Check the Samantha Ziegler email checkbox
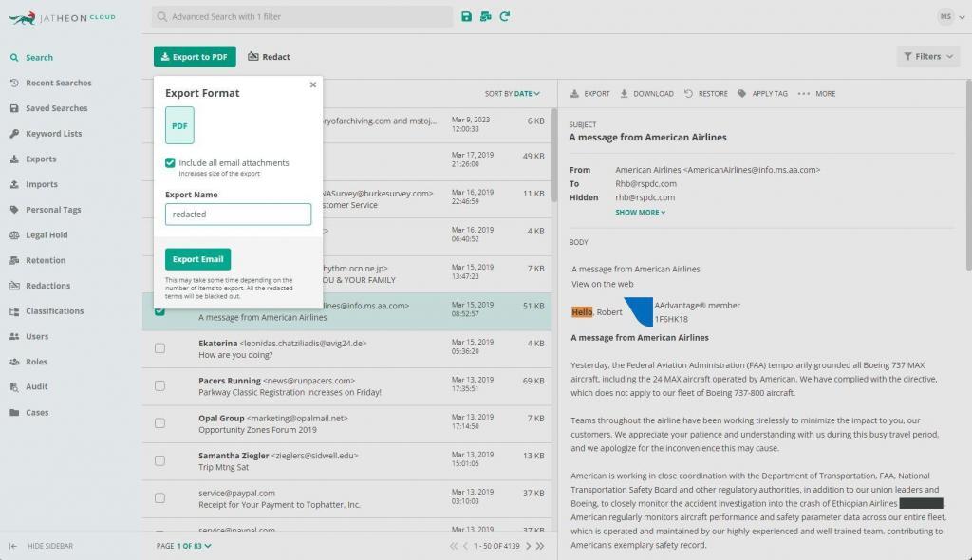This screenshot has width=972, height=560. (x=159, y=460)
